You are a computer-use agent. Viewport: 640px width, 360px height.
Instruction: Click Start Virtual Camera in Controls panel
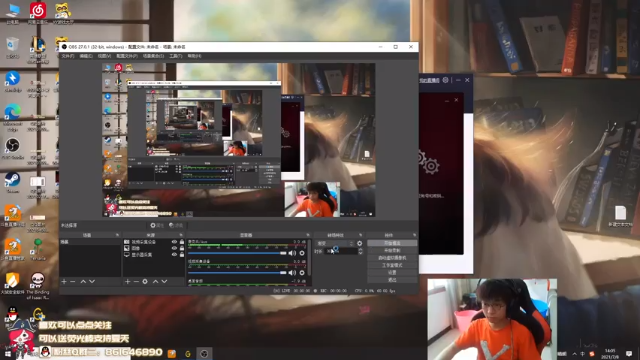coord(392,258)
